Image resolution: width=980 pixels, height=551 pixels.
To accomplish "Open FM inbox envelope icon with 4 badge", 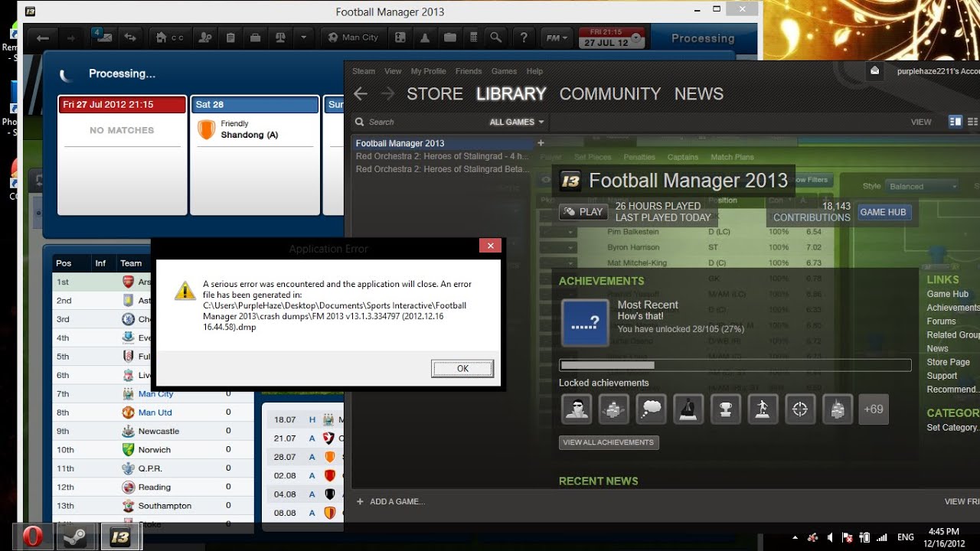I will click(x=103, y=37).
